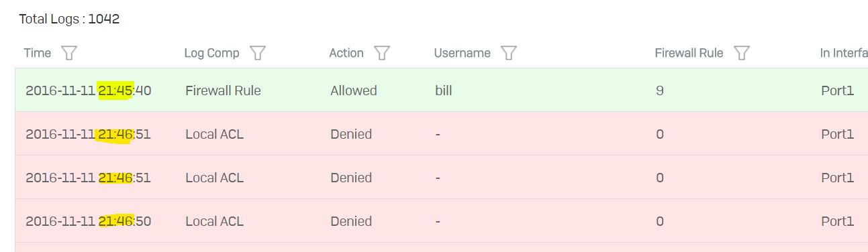The height and width of the screenshot is (252, 868).
Task: Open the Username column filter icon
Action: tap(509, 53)
